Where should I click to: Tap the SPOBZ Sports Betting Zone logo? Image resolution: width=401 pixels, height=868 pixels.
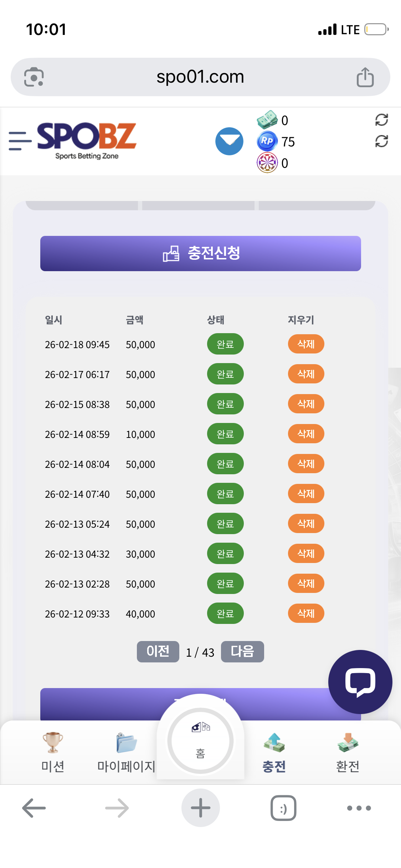(87, 140)
